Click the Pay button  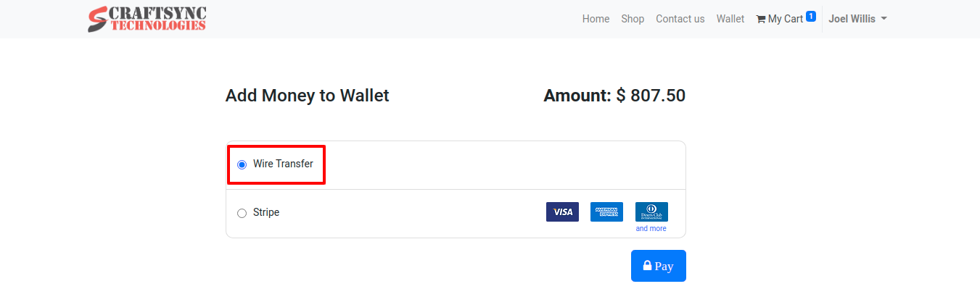point(659,266)
